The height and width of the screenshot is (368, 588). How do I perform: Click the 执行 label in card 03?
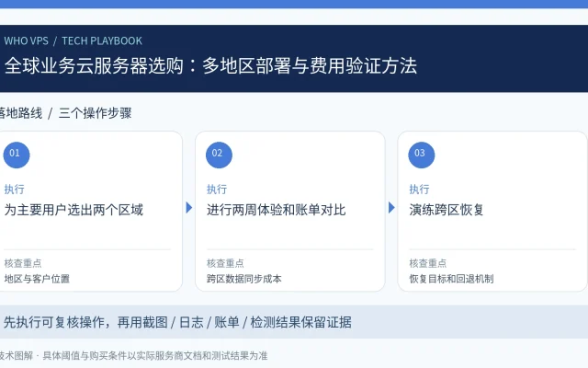pyautogui.click(x=419, y=189)
